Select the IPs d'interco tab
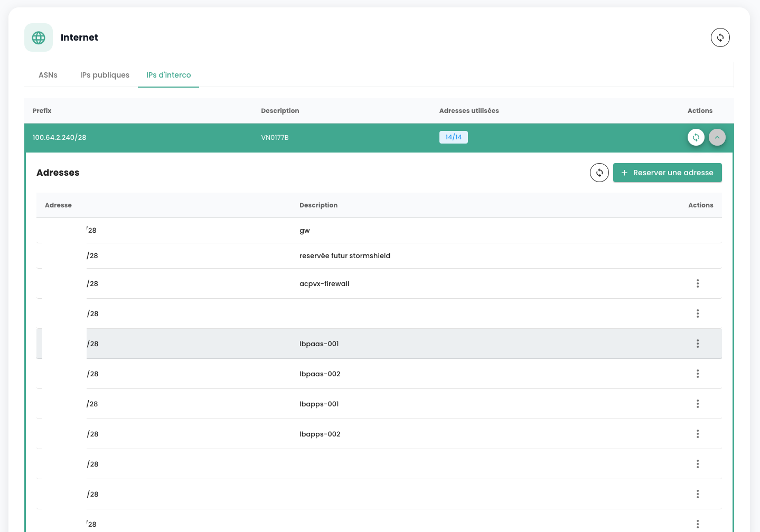The width and height of the screenshot is (760, 532). tap(168, 75)
